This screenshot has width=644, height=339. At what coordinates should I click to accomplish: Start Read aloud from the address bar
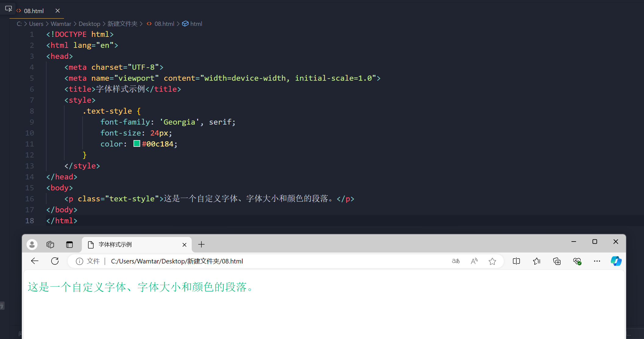(x=474, y=261)
